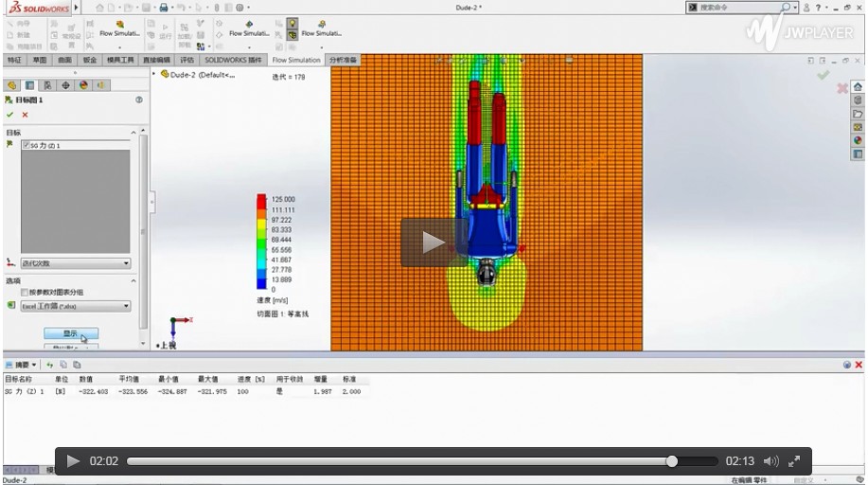Image resolution: width=868 pixels, height=485 pixels.
Task: Open the Flow Simulation analysis panel tab
Action: click(x=100, y=85)
